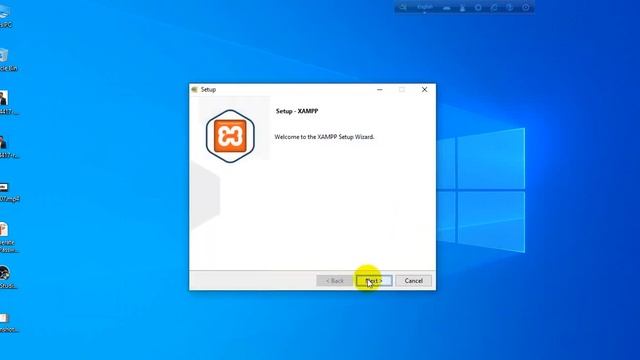
Task: Click the pencil icon in top overlay bar
Action: [x=494, y=7]
